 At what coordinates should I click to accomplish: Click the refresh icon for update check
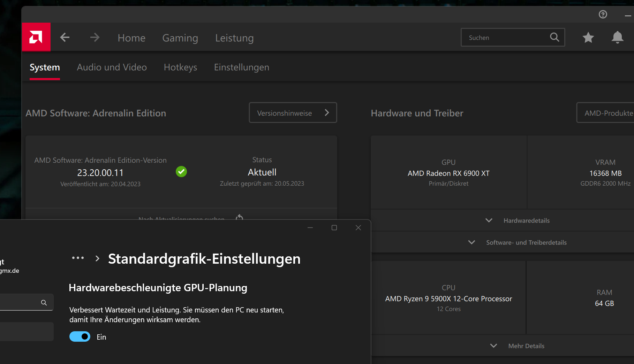[x=239, y=218]
